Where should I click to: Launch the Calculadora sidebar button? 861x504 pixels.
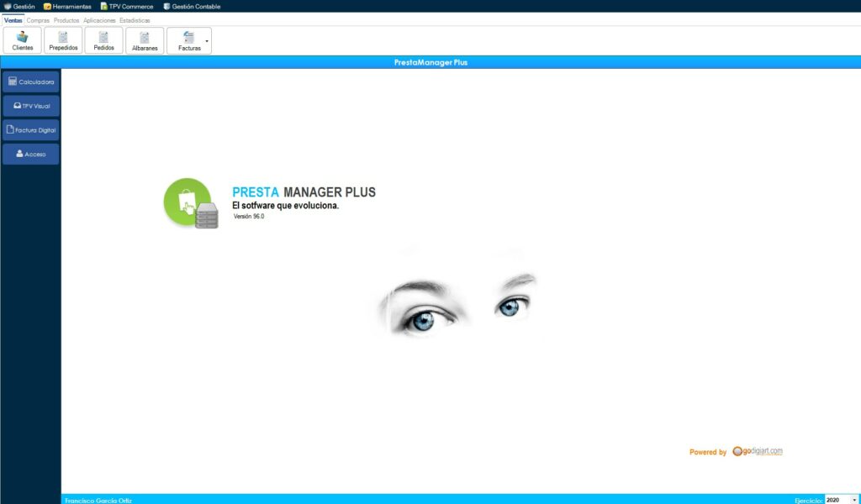[31, 81]
